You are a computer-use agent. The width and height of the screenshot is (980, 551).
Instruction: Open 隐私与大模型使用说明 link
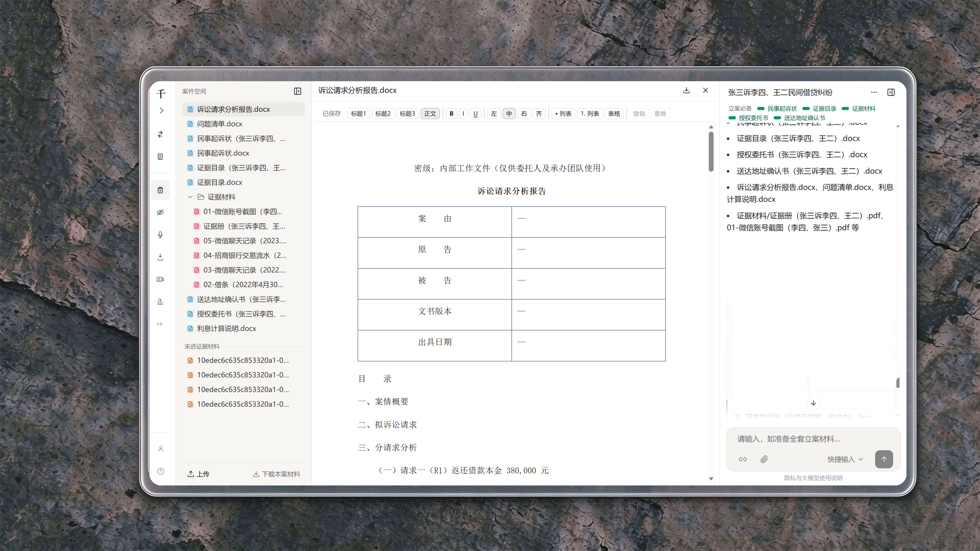point(813,478)
